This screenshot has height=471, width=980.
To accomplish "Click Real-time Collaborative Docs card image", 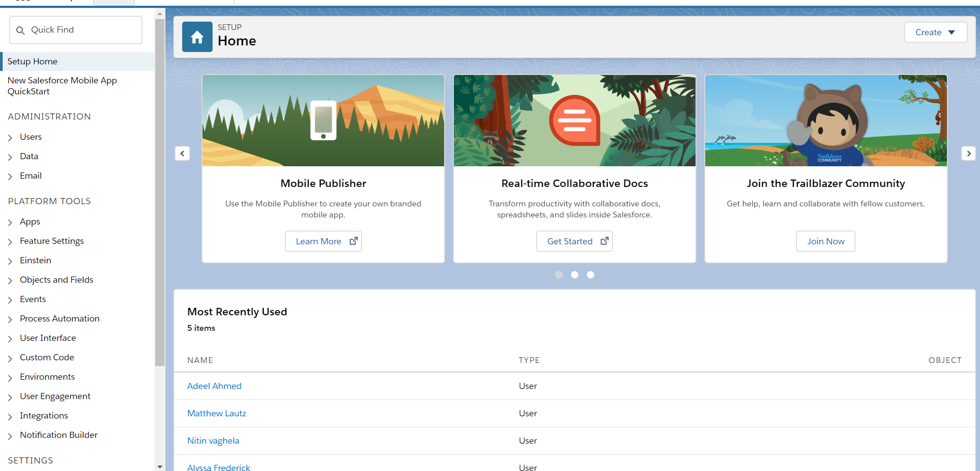I will coord(575,120).
